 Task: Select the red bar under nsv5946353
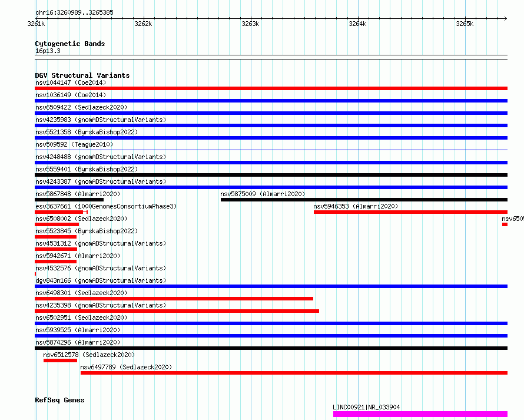click(411, 212)
